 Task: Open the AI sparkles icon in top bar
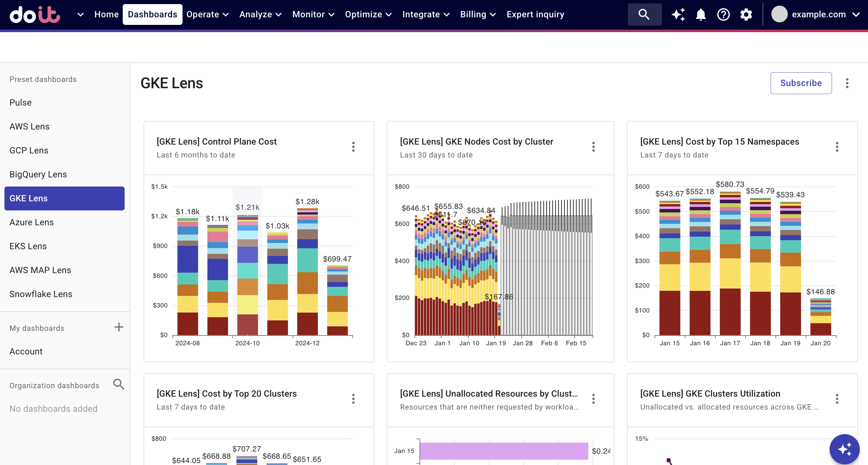click(x=678, y=14)
